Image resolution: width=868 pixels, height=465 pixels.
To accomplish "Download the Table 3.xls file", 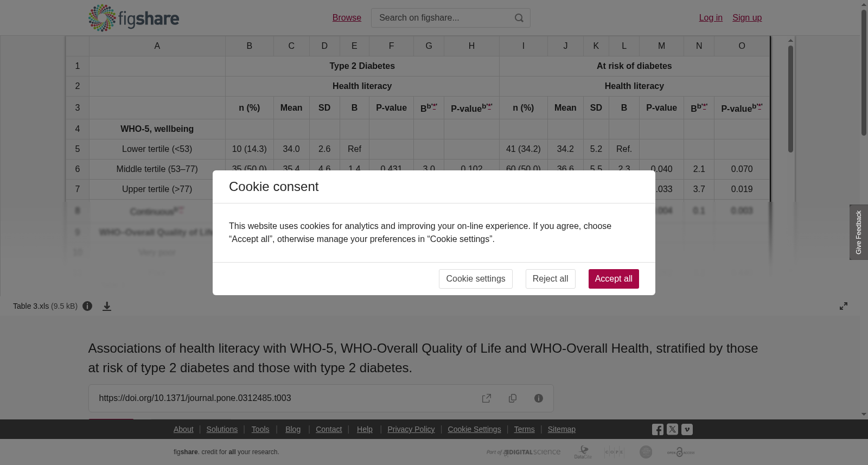I will (107, 306).
